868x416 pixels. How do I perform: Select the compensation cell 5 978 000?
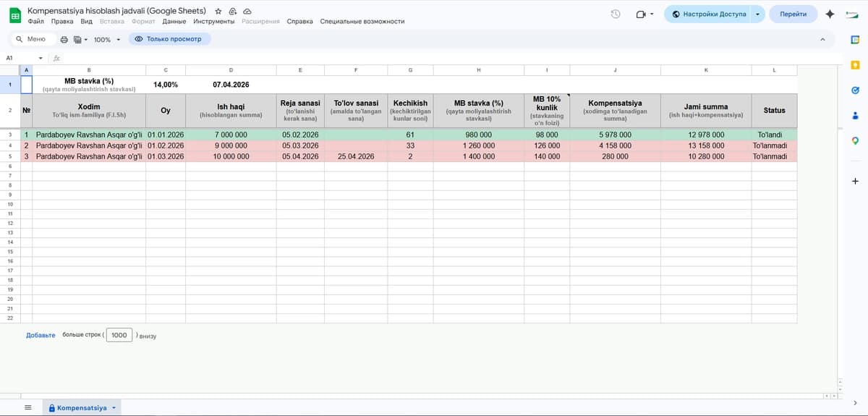pyautogui.click(x=615, y=135)
